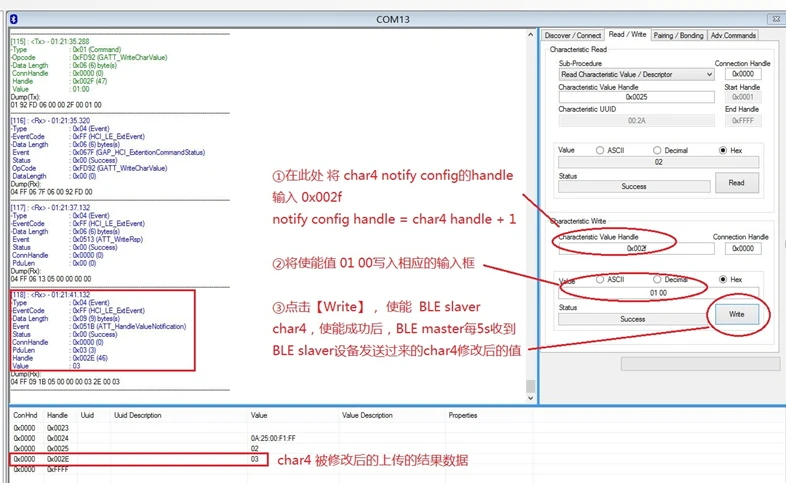
Task: Click dump line 04 FF 09 1B 05 00 00 00 03 2E 00 03
Action: 65,382
